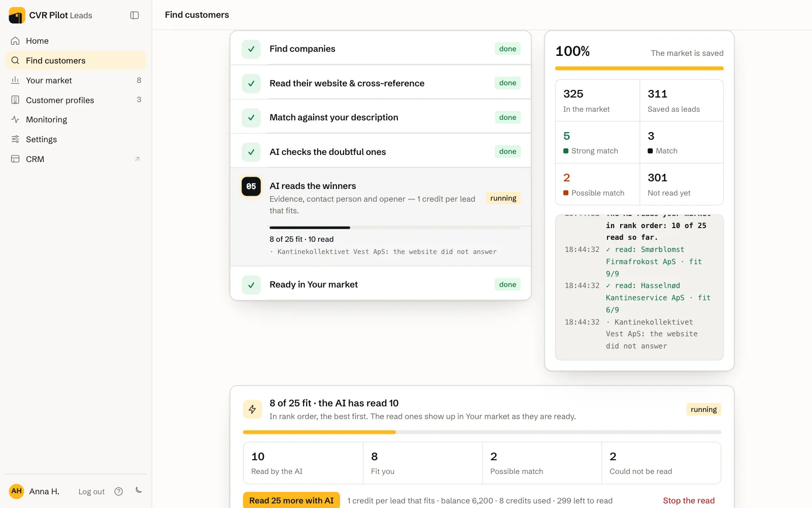Toggle dark mode with the moon icon
The image size is (812, 508).
pos(139,490)
